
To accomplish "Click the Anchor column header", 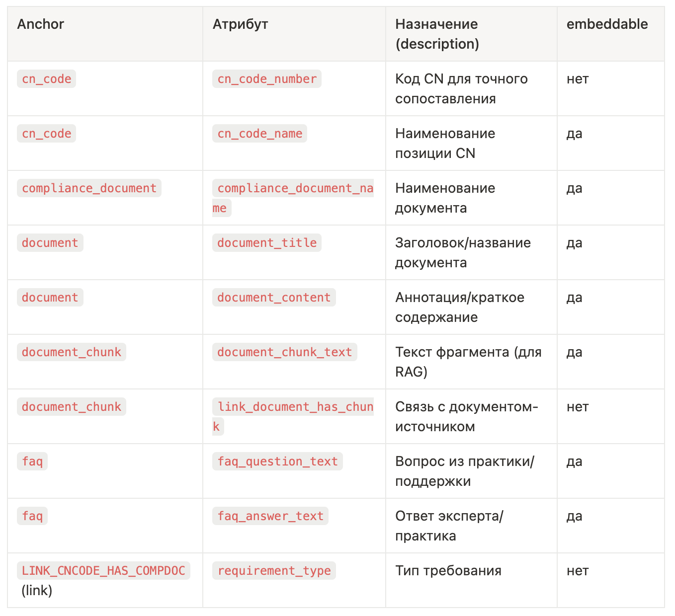I will (x=41, y=24).
